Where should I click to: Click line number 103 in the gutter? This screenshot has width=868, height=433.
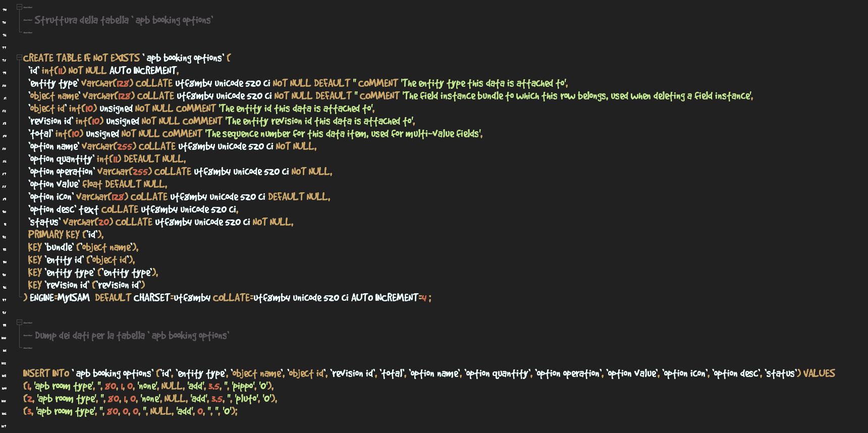4,375
